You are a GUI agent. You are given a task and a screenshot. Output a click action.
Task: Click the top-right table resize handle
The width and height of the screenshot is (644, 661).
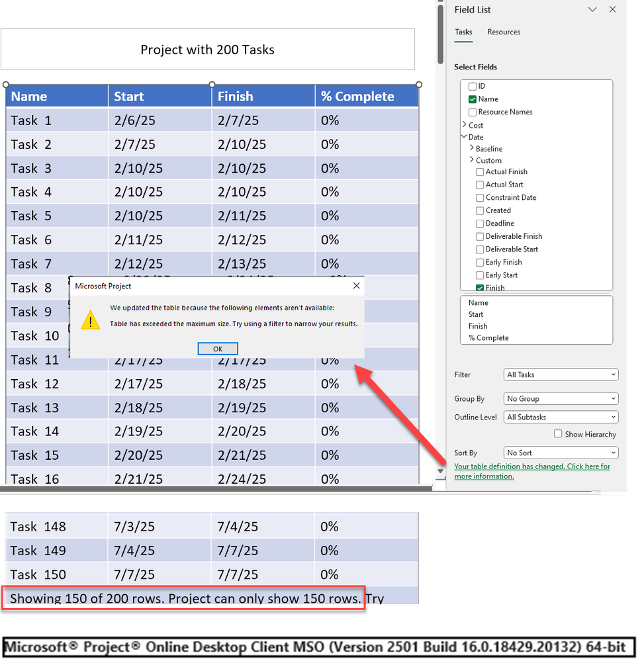pos(419,85)
